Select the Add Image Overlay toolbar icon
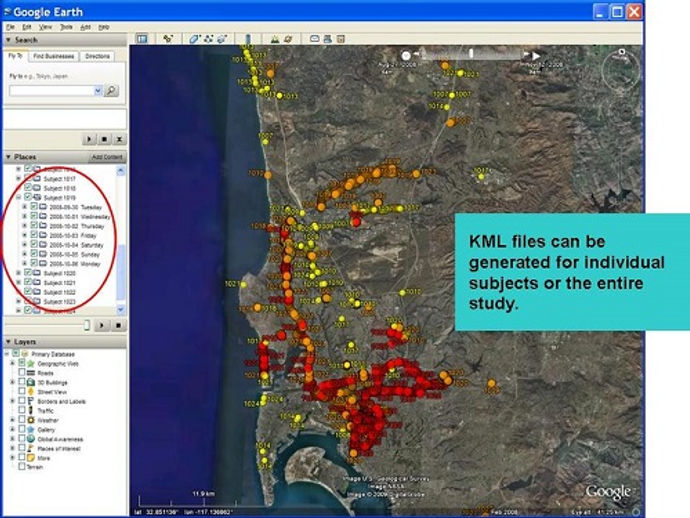Viewport: 690px width, 518px height. click(222, 39)
